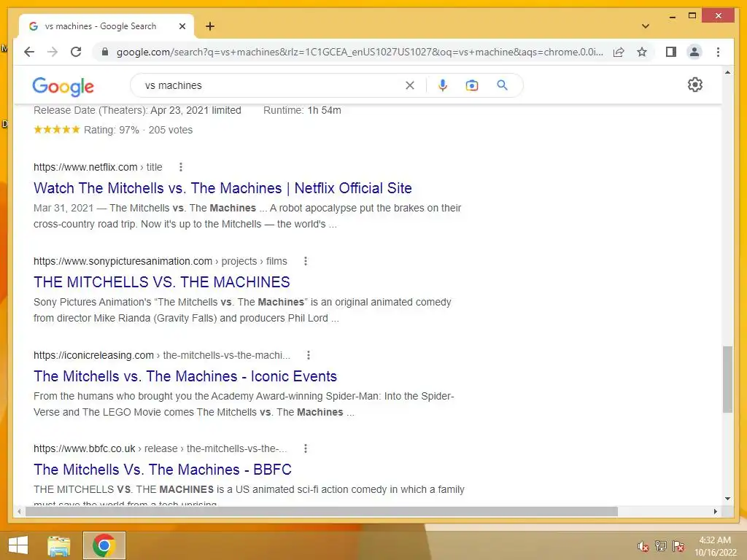Click the 205 votes text
The height and width of the screenshot is (560, 747).
171,130
